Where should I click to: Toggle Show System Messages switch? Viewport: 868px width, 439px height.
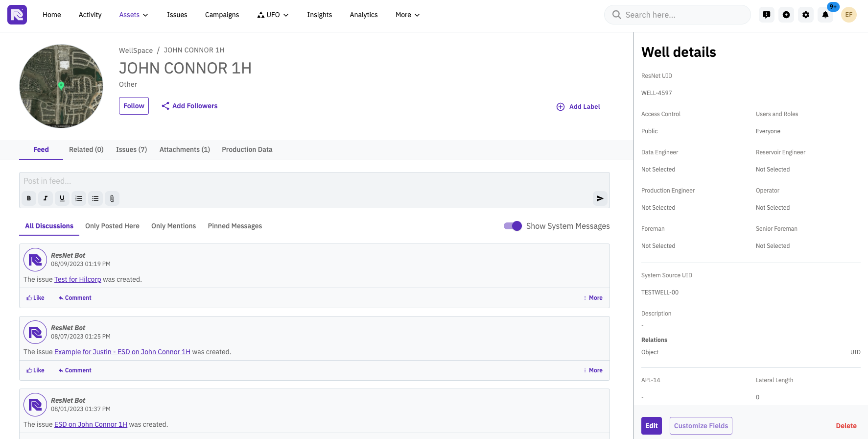coord(513,226)
